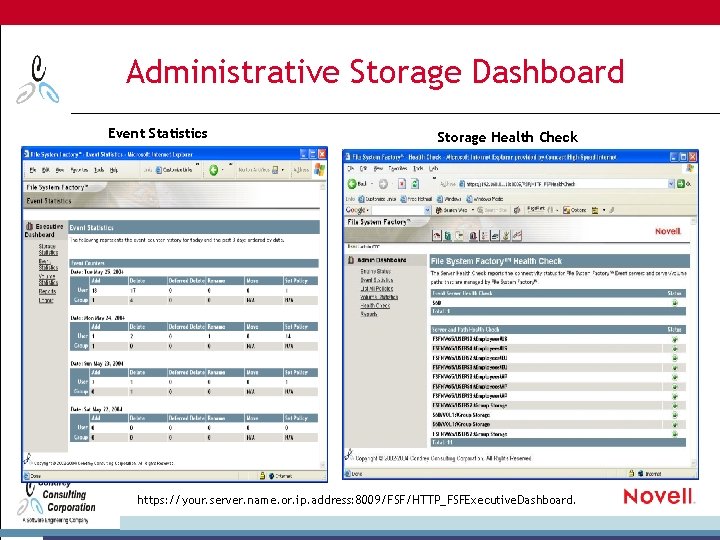720x540 pixels.
Task: Click the Google toolbar search field
Action: point(398,210)
